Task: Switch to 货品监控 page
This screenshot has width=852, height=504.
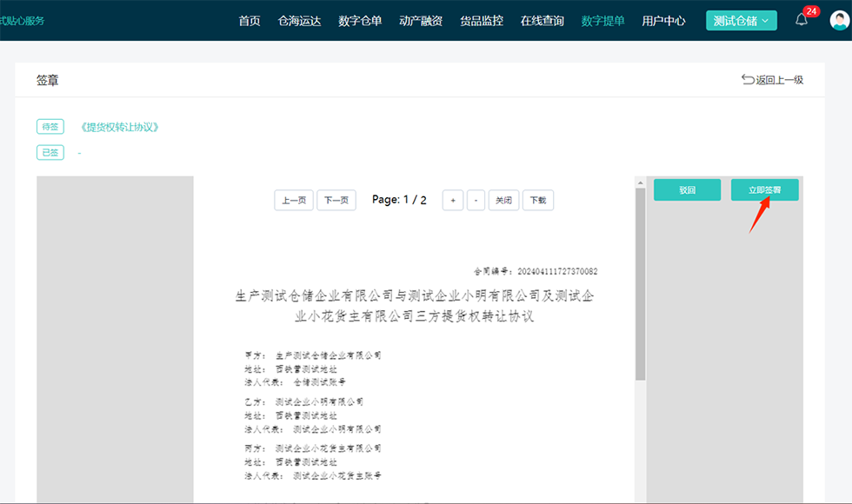Action: click(482, 21)
